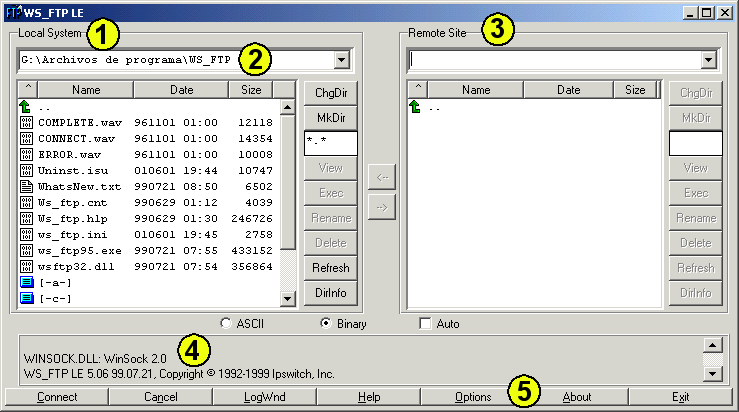Click the local file list scroll-up arrow
This screenshot has width=739, height=412.
click(x=287, y=107)
